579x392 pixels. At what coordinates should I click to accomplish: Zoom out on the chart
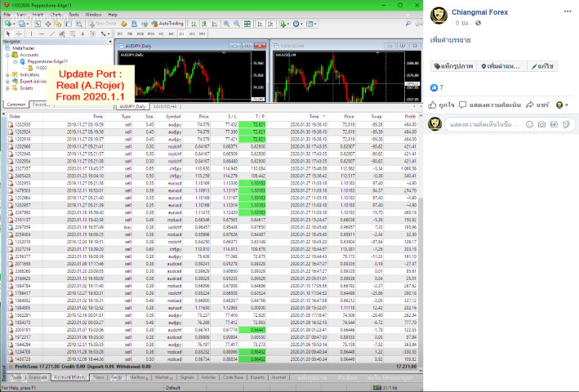pyautogui.click(x=237, y=24)
